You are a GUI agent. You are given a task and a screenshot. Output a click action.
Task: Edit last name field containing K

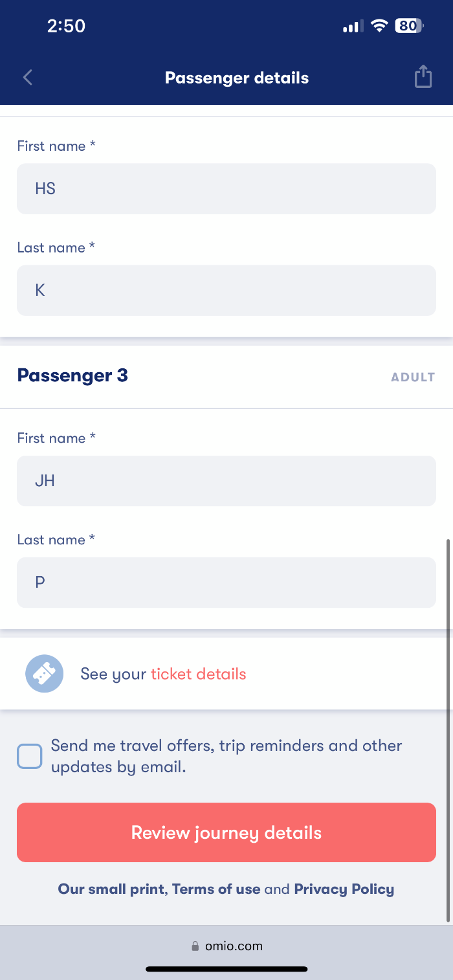226,290
